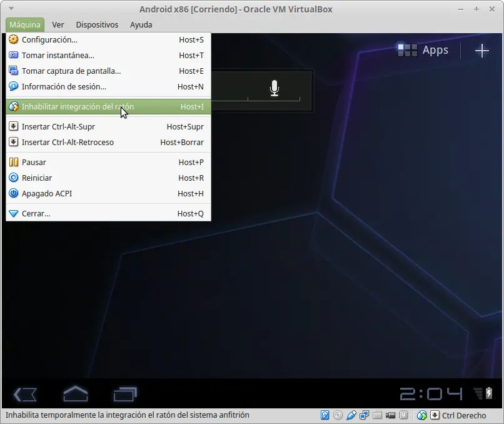Choose Insertar Ctrl-Alt-Supr
504x424 pixels.
click(108, 127)
